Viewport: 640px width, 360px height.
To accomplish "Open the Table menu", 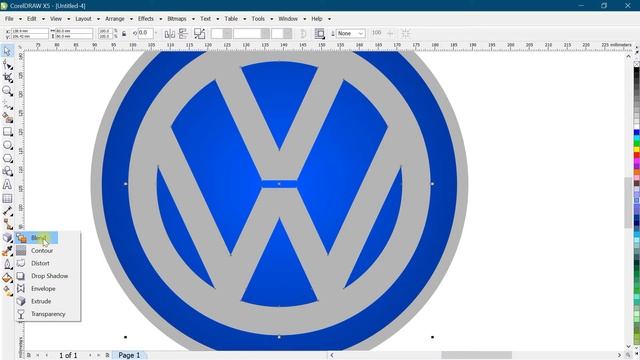I will tap(231, 19).
